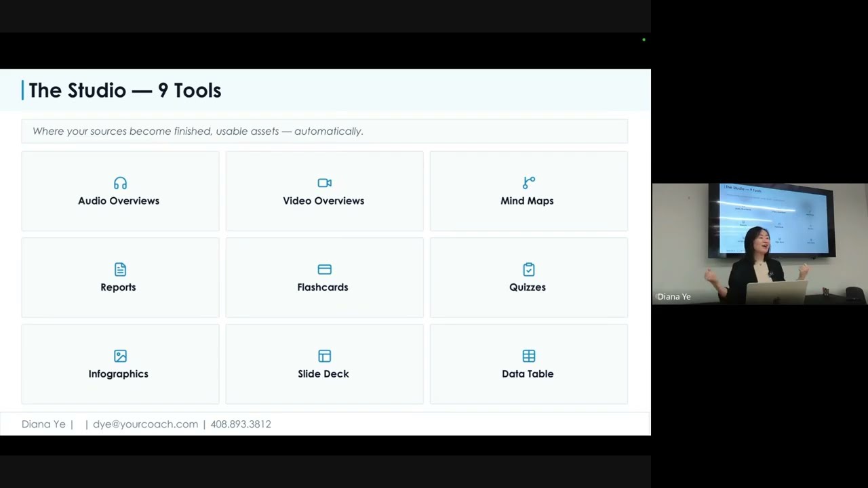Select the Infographics label
Image resolution: width=868 pixels, height=488 pixels.
118,374
